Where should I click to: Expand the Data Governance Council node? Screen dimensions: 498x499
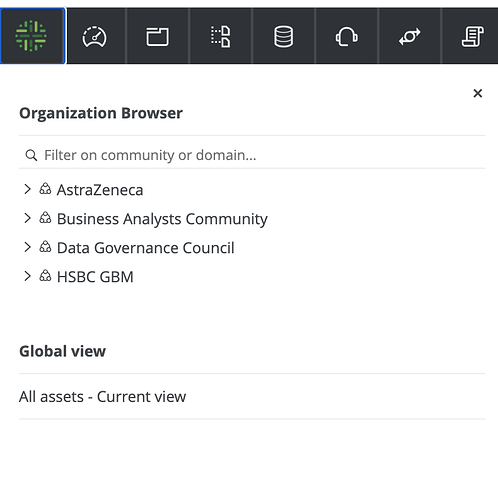[x=27, y=247]
